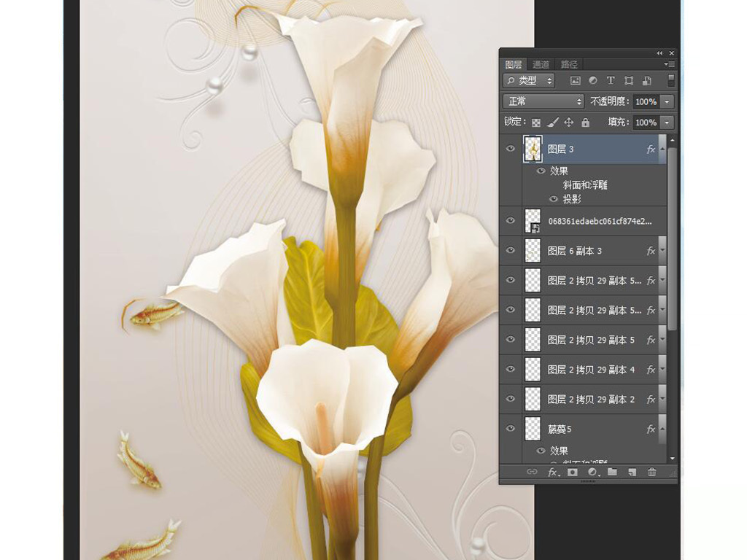Switch to the 通道 channels tab
Viewport: 747px width, 560px height.
coord(541,64)
